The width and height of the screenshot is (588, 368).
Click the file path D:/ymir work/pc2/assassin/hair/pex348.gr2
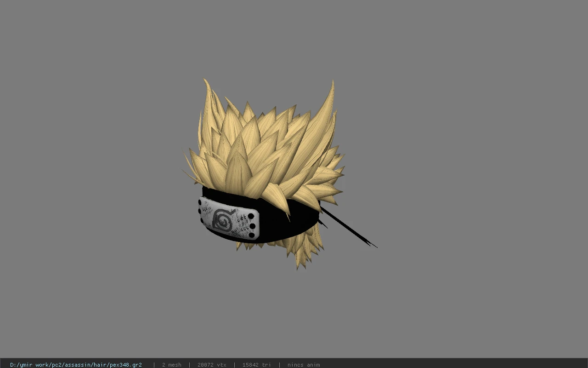(76, 365)
